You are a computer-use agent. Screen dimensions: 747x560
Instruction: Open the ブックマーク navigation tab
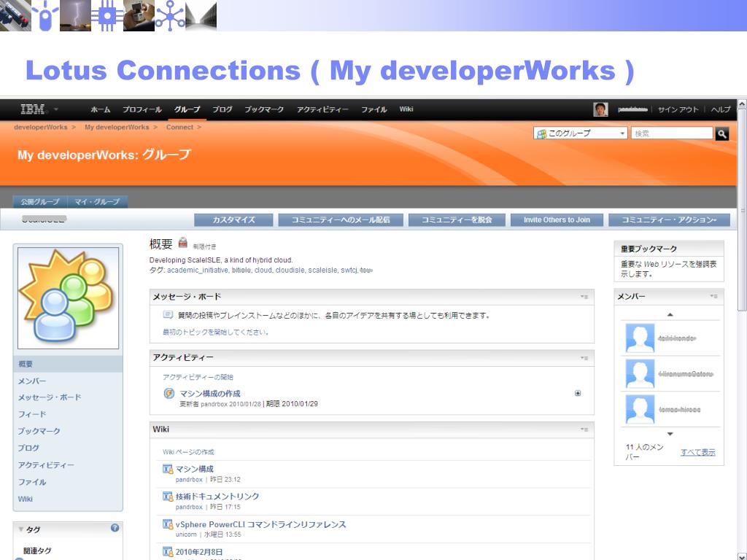coord(264,109)
